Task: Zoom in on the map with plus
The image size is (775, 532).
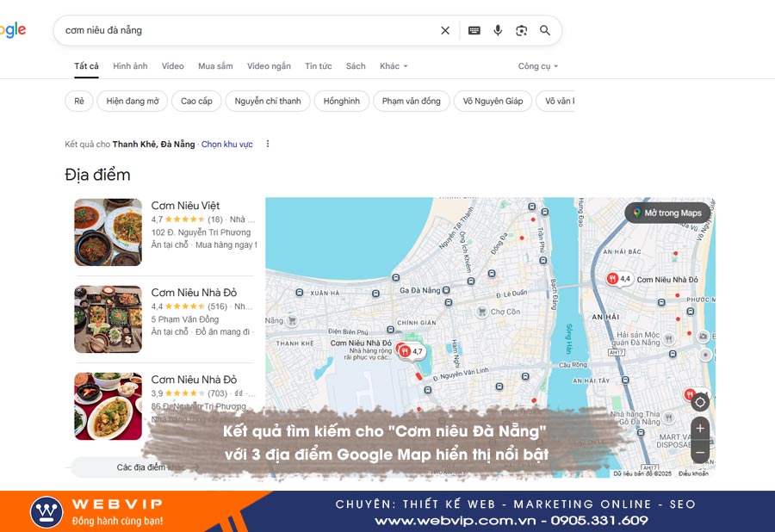Action: click(x=700, y=428)
